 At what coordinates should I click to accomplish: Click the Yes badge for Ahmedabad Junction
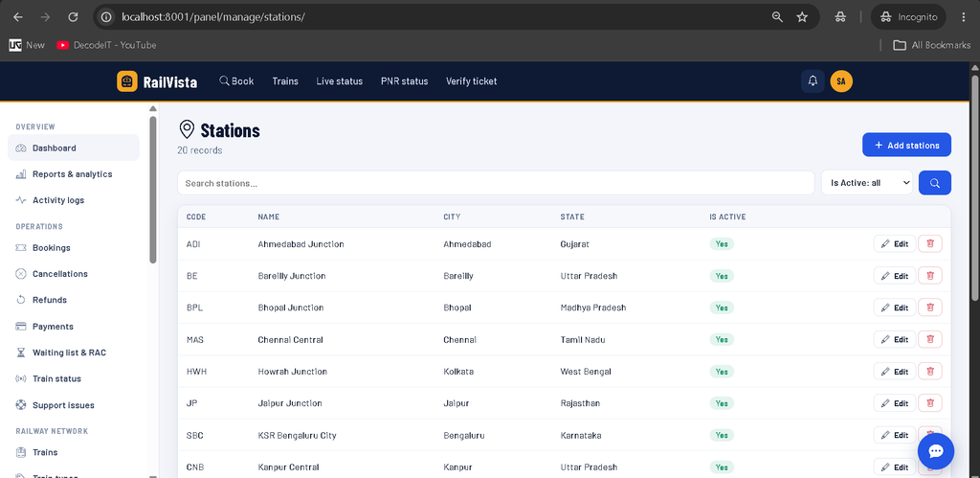click(722, 244)
